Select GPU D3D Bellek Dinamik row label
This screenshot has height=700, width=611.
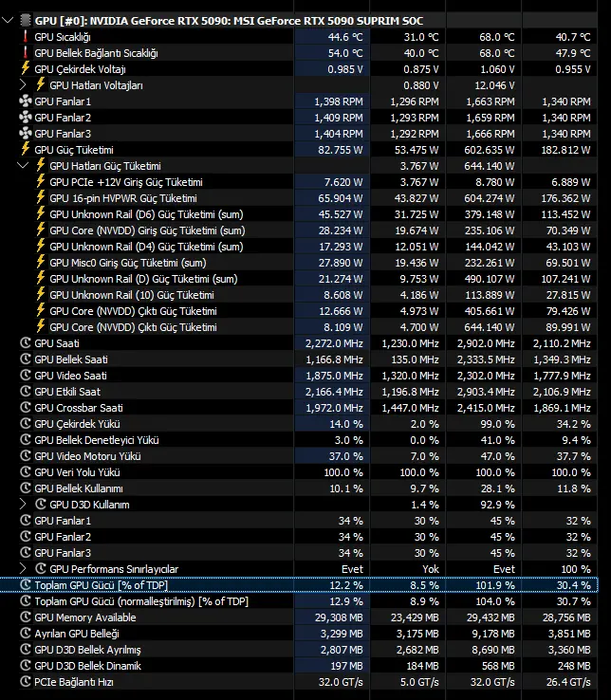pos(87,666)
